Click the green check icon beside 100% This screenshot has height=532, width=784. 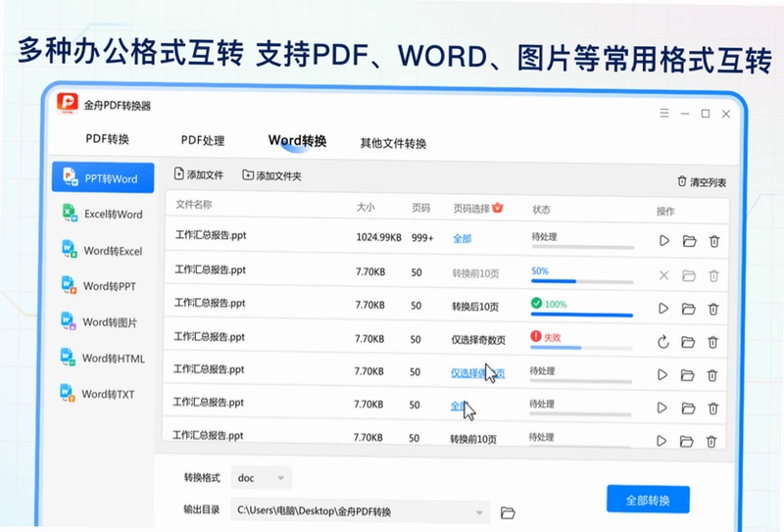[536, 303]
